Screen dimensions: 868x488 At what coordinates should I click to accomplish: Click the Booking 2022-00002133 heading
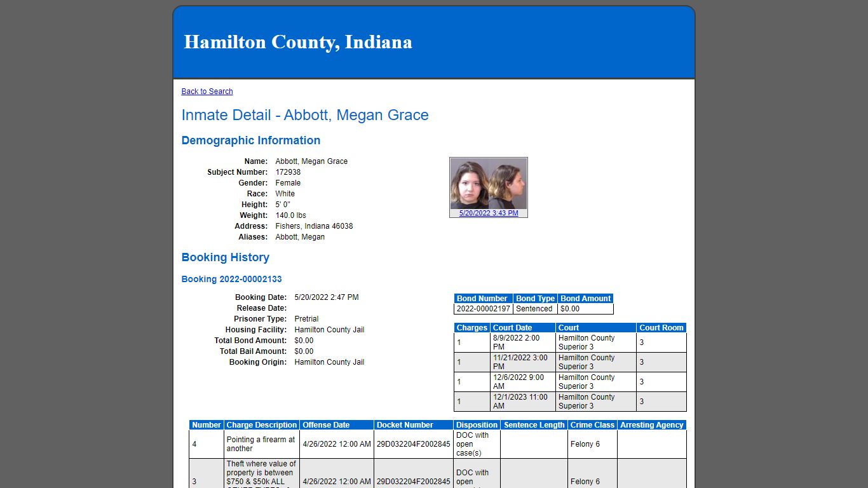tap(232, 279)
